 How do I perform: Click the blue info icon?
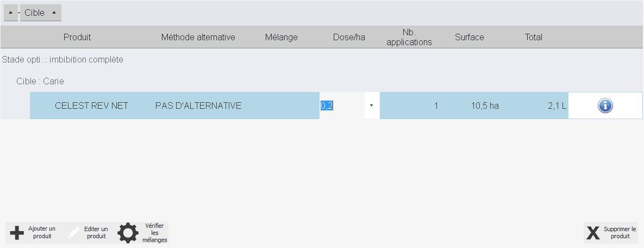tap(605, 106)
